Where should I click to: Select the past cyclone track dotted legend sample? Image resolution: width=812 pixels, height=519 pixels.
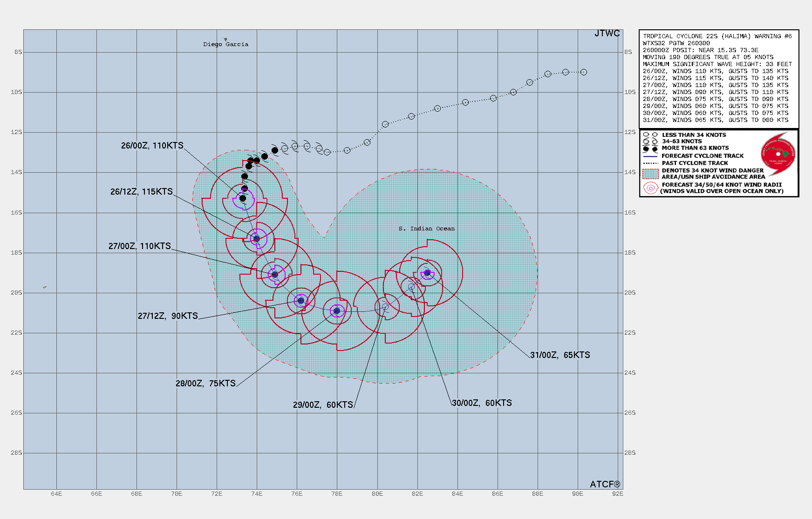coord(650,163)
